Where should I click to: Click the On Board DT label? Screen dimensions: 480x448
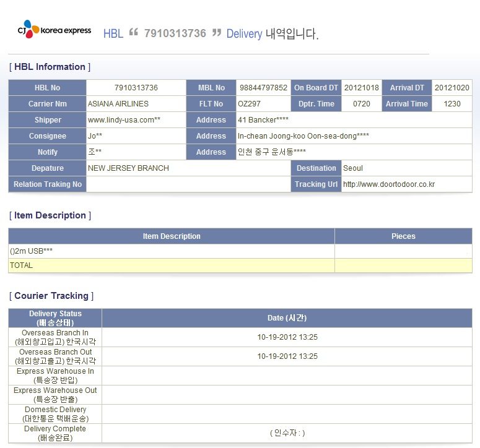(316, 88)
